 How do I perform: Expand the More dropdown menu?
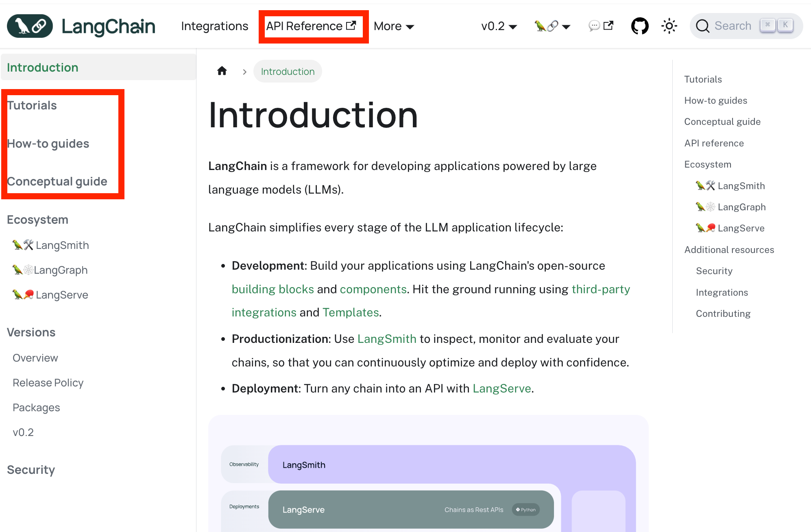[x=393, y=26]
